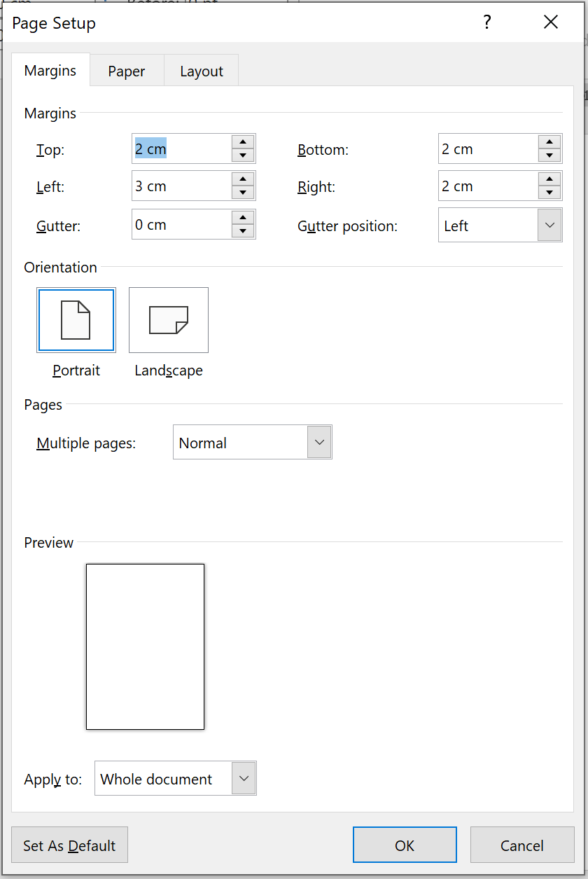Decrease the Left margin value

tap(243, 193)
